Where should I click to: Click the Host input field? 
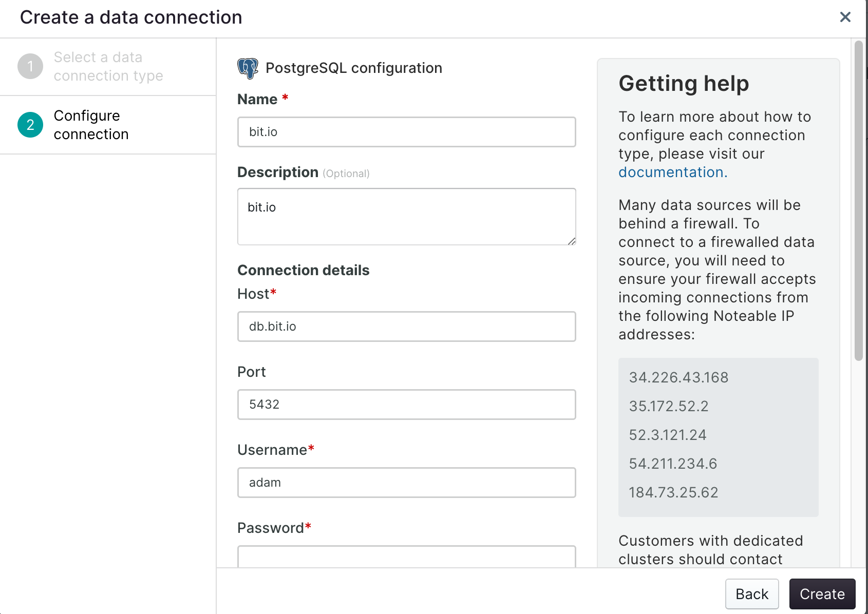tap(406, 327)
